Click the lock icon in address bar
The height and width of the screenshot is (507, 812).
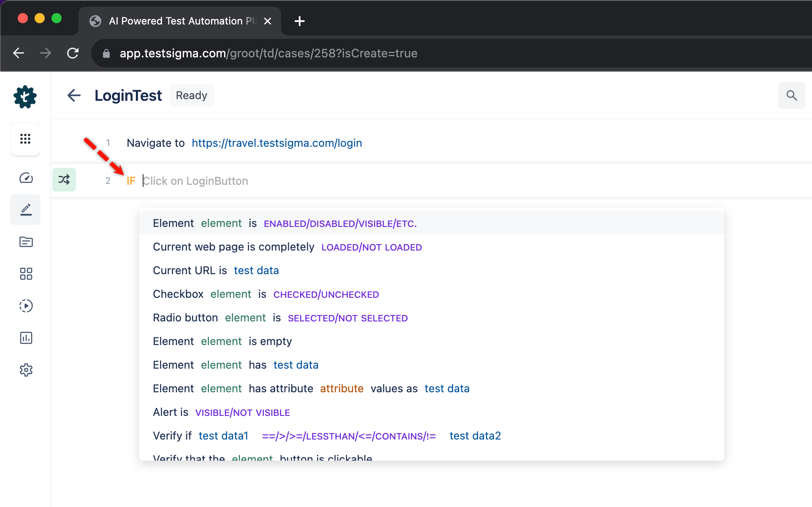(106, 54)
